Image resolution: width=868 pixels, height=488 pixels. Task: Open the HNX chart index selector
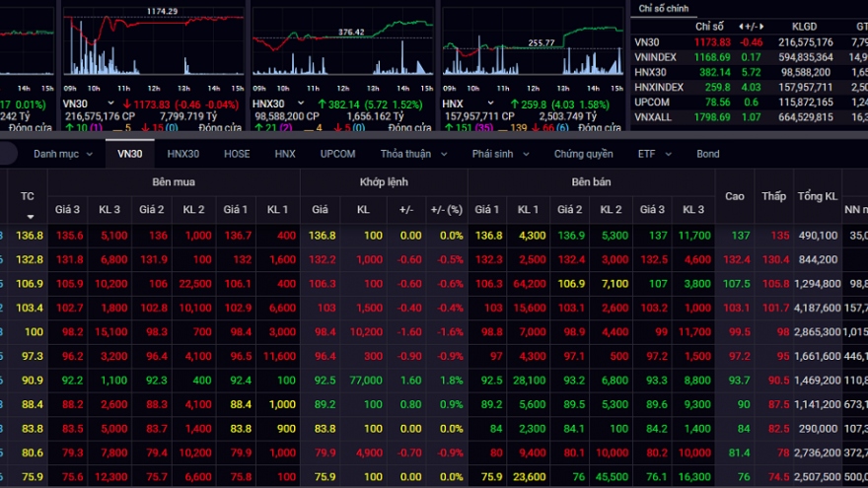(490, 104)
